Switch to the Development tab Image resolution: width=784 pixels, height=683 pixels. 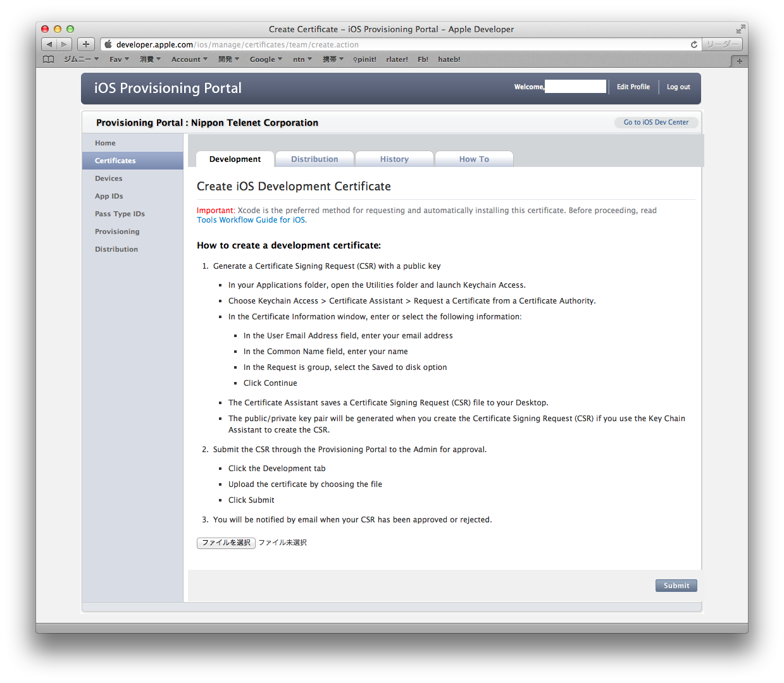pyautogui.click(x=235, y=159)
